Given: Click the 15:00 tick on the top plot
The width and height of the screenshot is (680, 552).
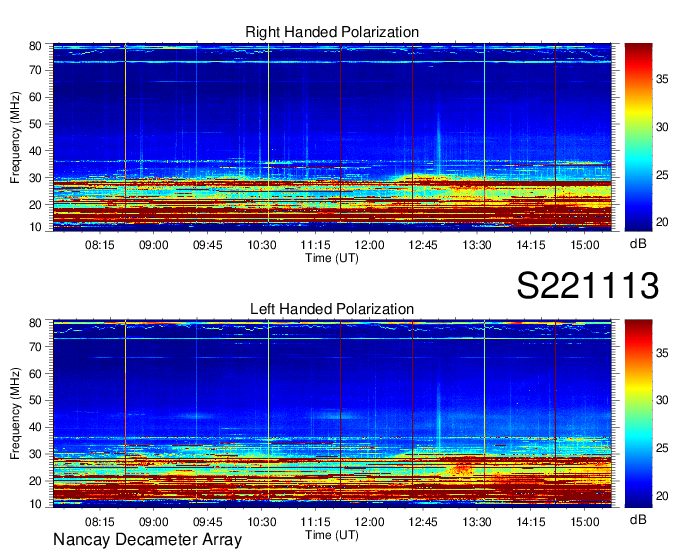Looking at the screenshot, I should 585,245.
